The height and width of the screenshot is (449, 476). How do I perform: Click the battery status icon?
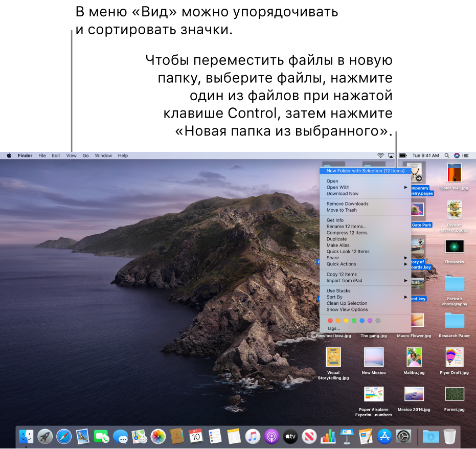[403, 155]
